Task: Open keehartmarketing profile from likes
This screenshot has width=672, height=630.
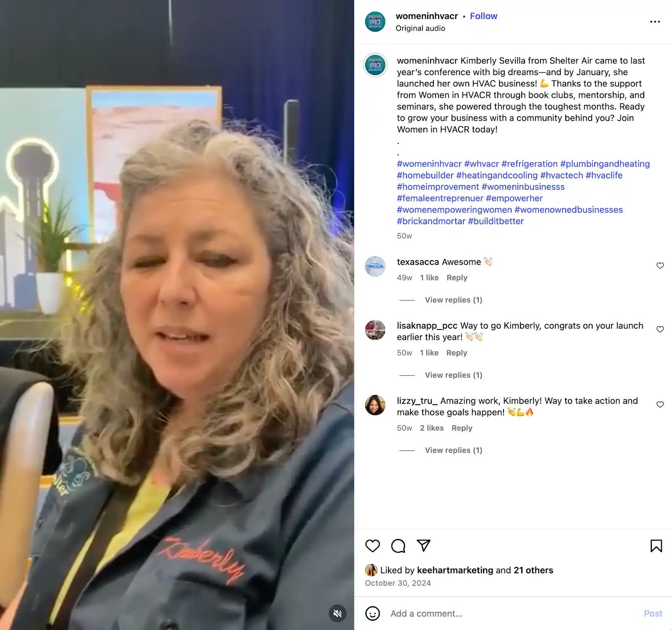Action: click(x=455, y=570)
